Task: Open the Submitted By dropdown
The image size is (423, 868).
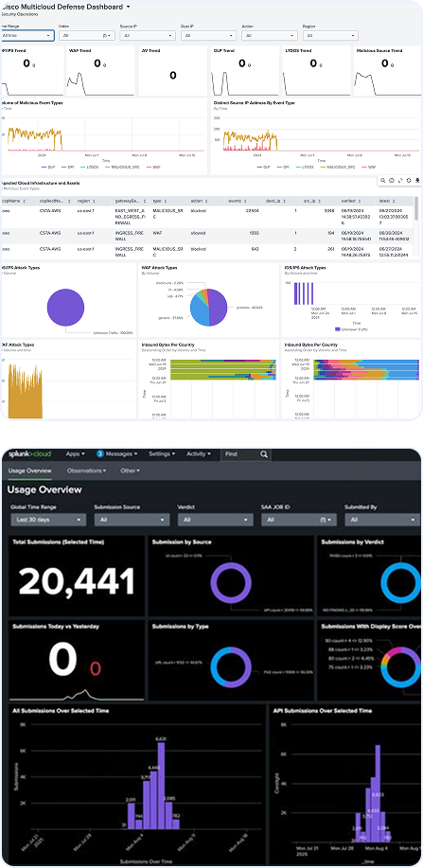Action: [382, 520]
